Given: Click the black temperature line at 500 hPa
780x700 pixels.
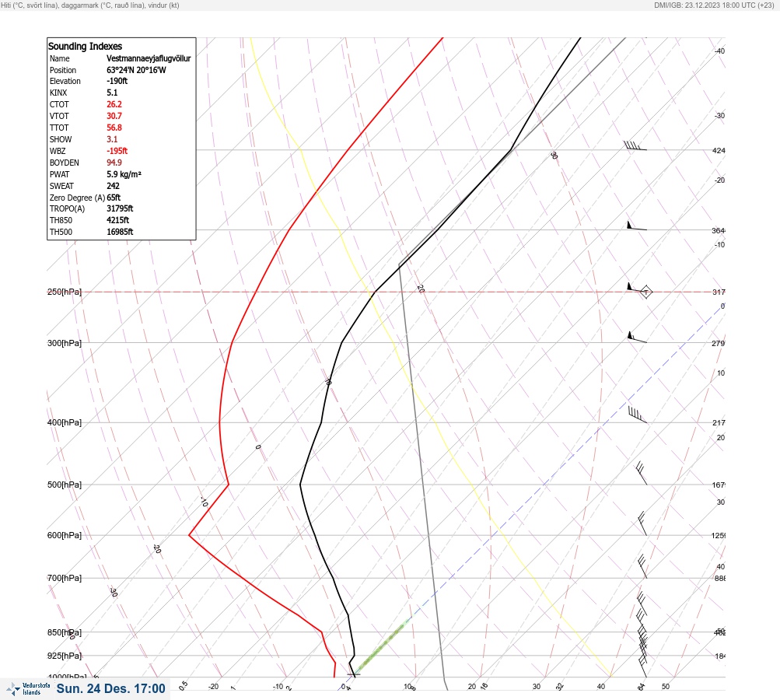Looking at the screenshot, I should pyautogui.click(x=300, y=485).
